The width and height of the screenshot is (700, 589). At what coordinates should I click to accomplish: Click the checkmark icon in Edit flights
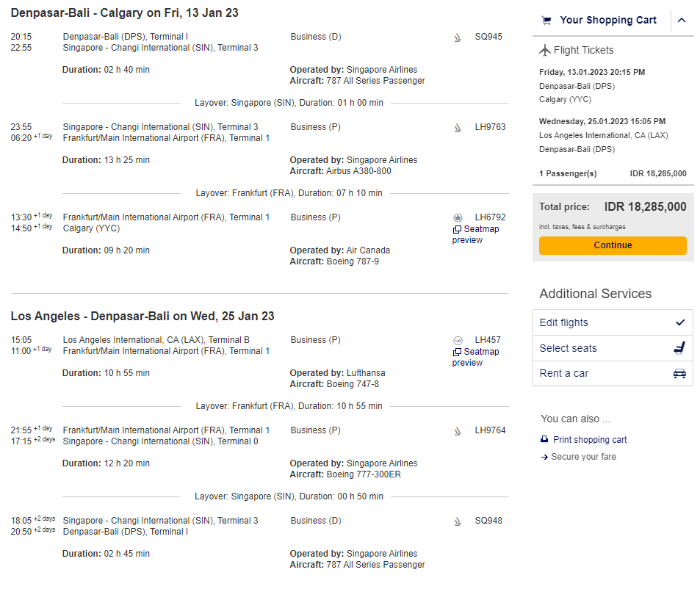tap(680, 322)
